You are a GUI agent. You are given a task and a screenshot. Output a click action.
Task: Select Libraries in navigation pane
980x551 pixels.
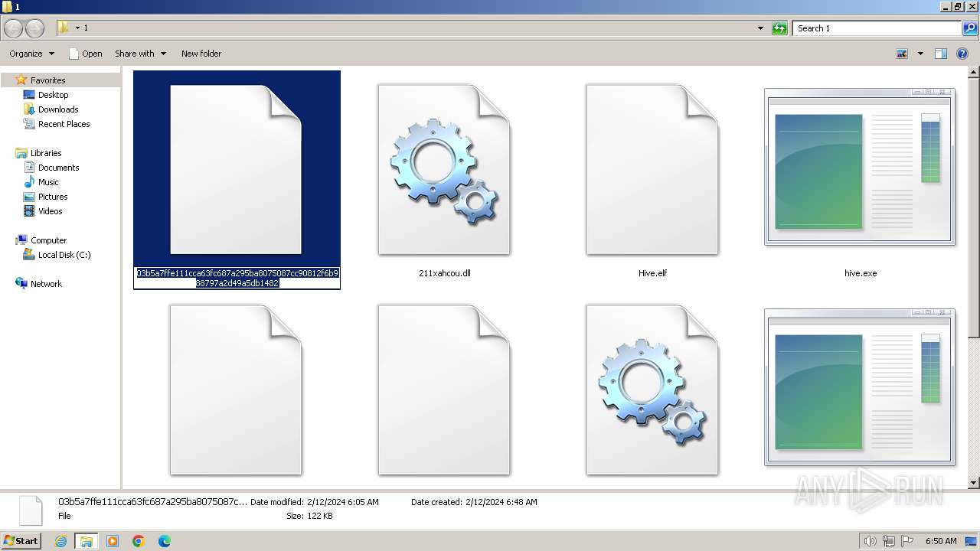point(46,153)
